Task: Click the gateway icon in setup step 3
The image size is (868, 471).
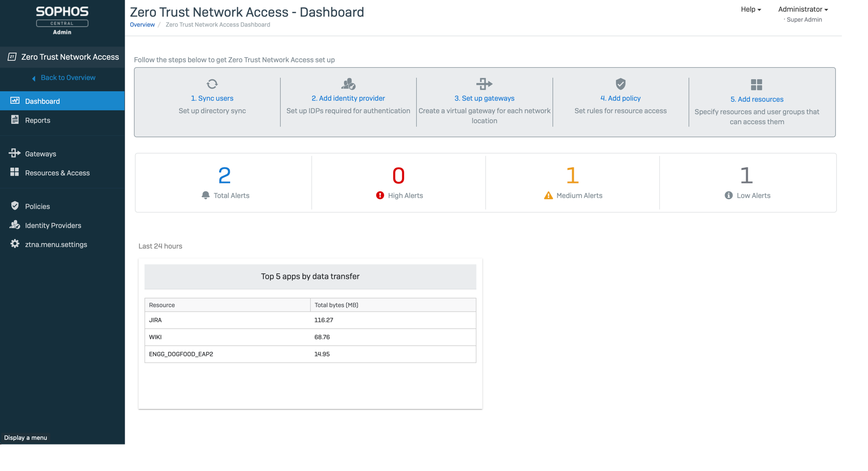Action: click(484, 84)
